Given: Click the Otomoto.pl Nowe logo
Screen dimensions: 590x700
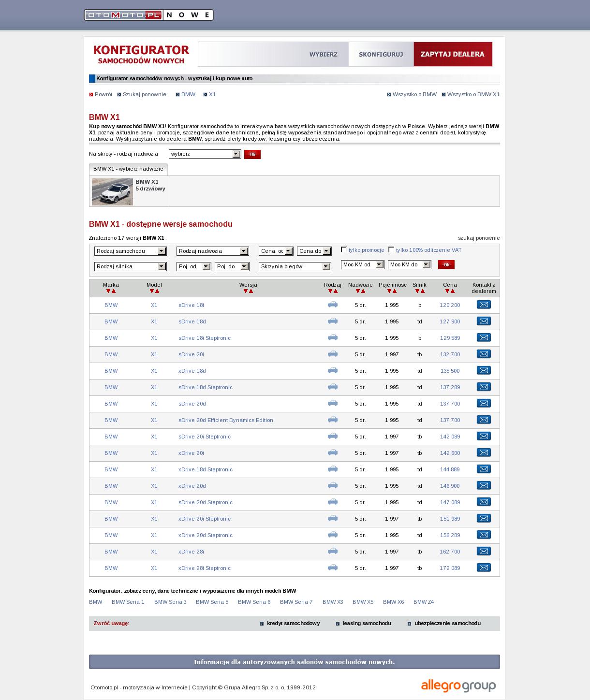Looking at the screenshot, I should click(x=148, y=15).
